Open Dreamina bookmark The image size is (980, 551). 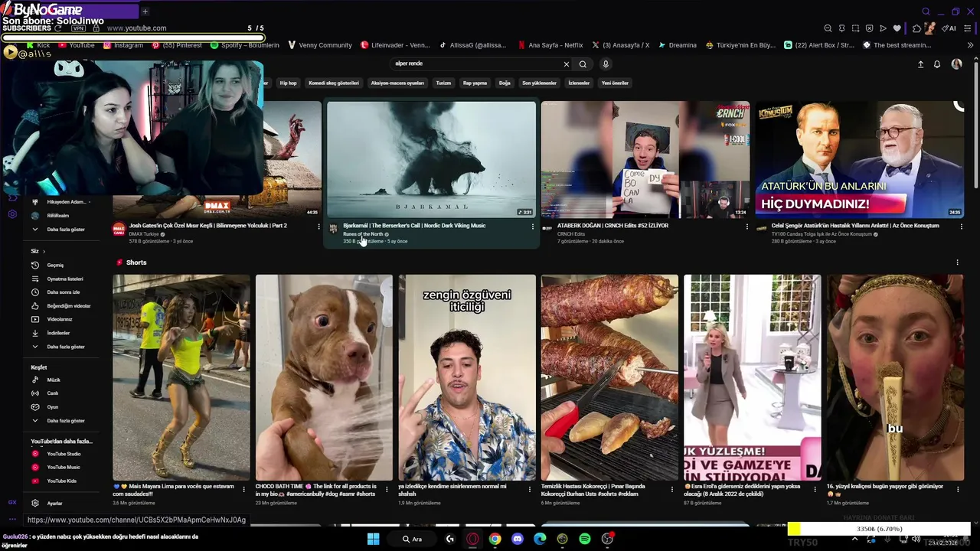coord(677,45)
